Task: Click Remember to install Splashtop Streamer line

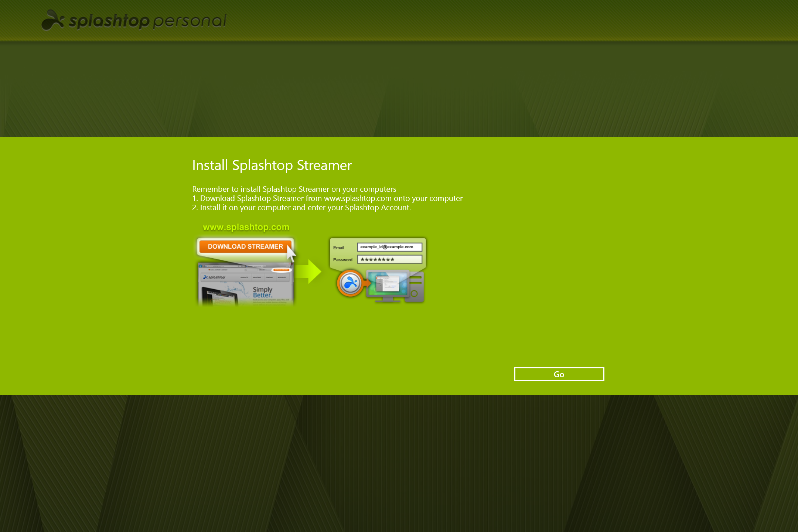Action: (294, 189)
